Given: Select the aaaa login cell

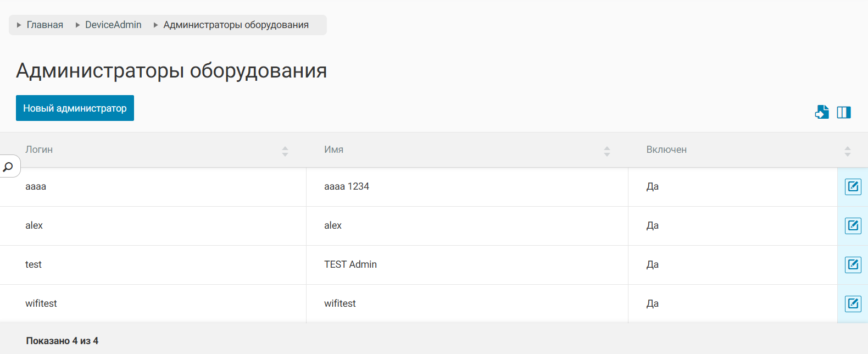Looking at the screenshot, I should point(36,187).
